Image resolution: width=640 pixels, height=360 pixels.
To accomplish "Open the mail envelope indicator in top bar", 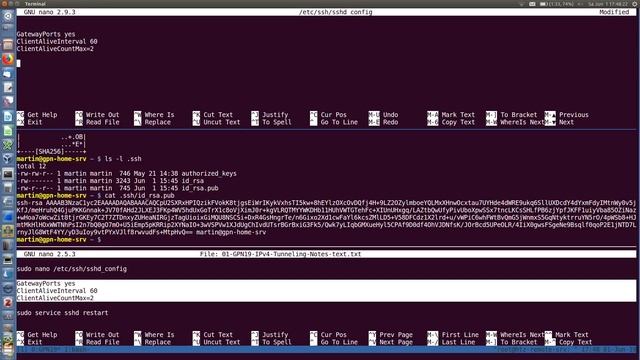I will [x=532, y=4].
